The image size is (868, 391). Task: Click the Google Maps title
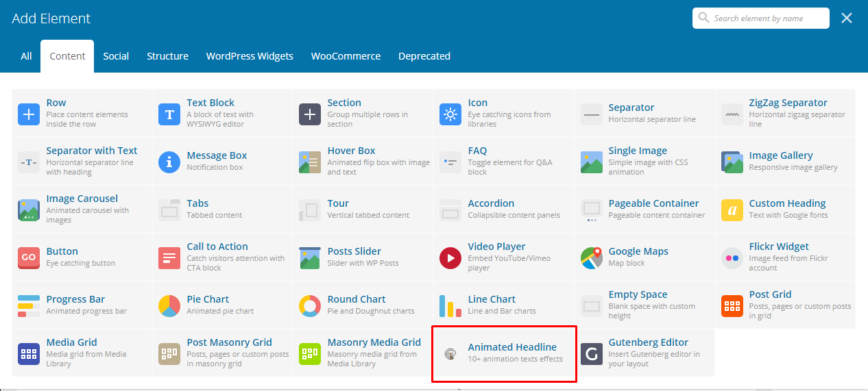coord(638,251)
